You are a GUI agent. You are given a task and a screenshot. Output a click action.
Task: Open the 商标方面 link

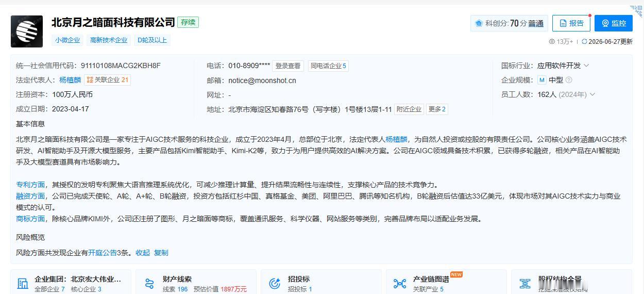[x=30, y=219]
